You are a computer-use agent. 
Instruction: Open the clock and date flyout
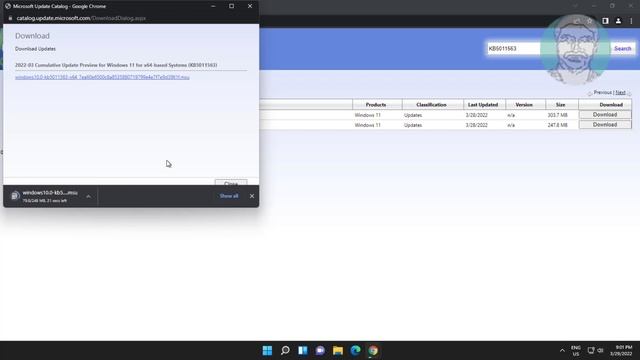click(x=622, y=351)
